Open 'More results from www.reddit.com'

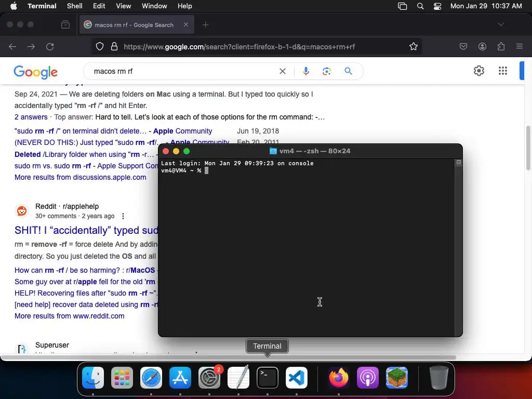click(x=69, y=316)
